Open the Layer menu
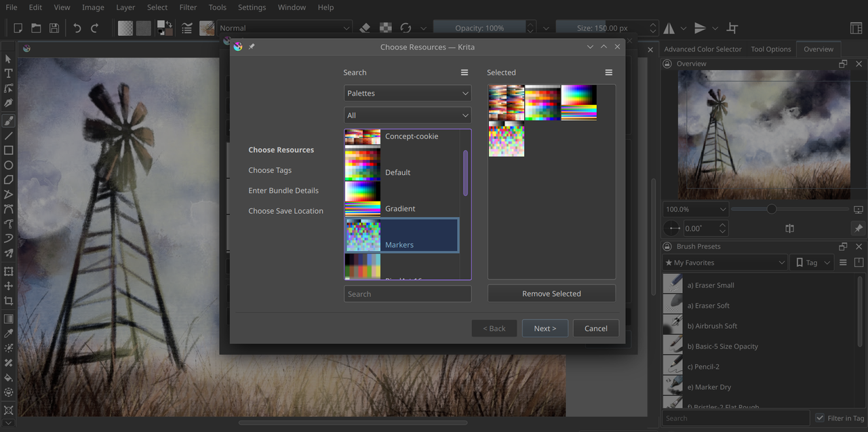The height and width of the screenshot is (432, 868). [125, 7]
